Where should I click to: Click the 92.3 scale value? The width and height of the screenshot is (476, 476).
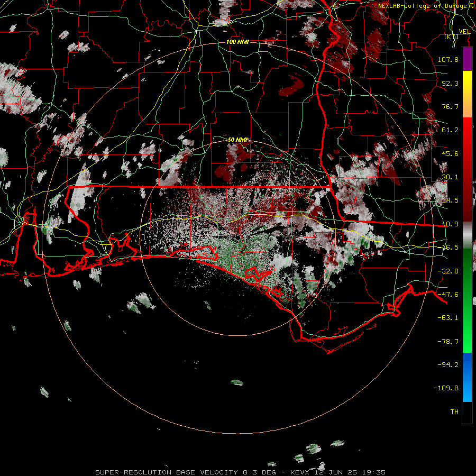coord(450,83)
